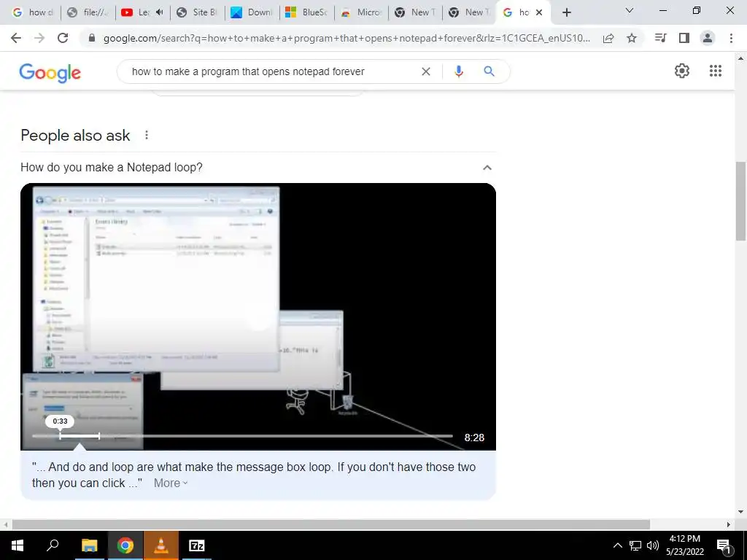Open VLC media player from taskbar
The height and width of the screenshot is (560, 747).
pyautogui.click(x=161, y=545)
